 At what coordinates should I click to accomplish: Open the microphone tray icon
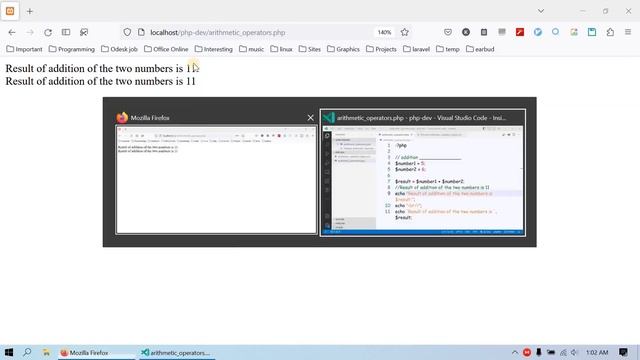click(x=539, y=352)
